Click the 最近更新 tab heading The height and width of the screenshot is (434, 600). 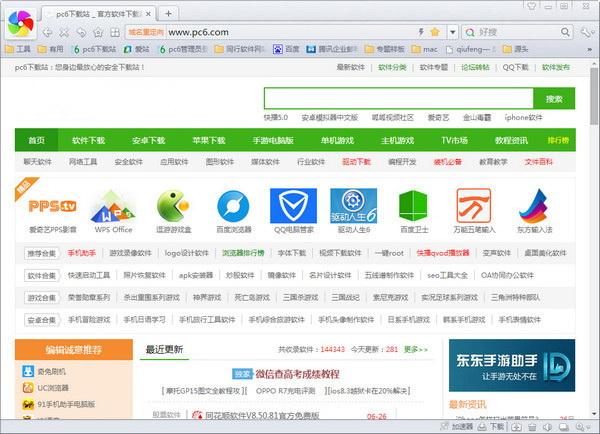tap(165, 349)
